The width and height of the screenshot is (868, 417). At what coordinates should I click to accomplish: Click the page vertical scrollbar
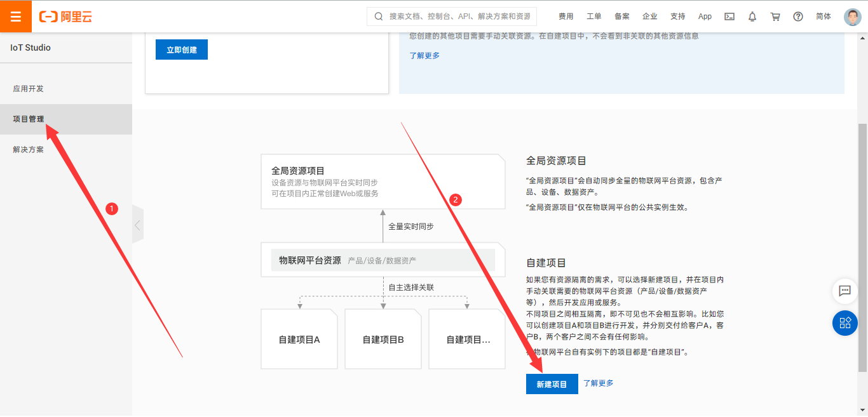862,248
